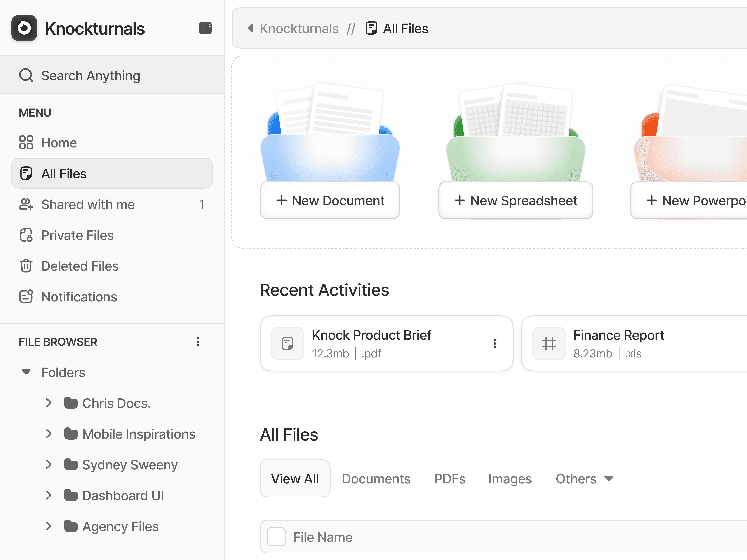This screenshot has height=560, width=747.
Task: Open the Home grid icon
Action: 26,142
